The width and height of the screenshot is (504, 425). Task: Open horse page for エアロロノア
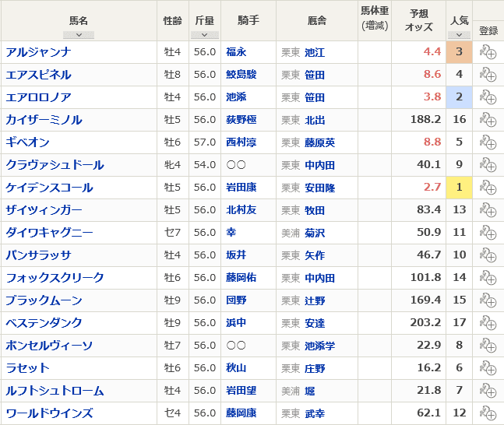(x=38, y=97)
